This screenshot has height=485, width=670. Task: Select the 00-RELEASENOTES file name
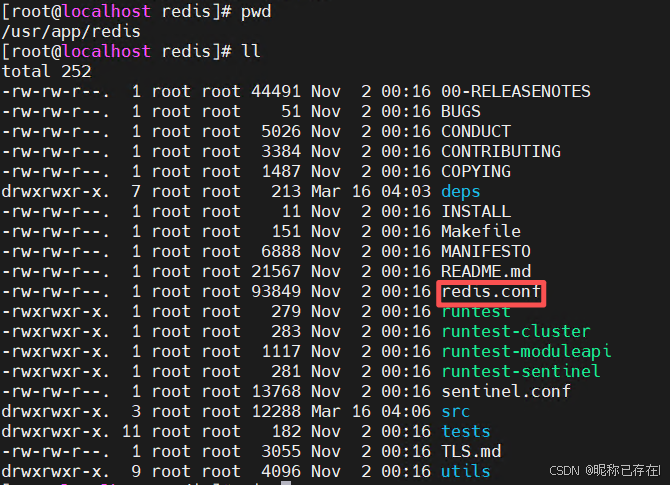(516, 91)
